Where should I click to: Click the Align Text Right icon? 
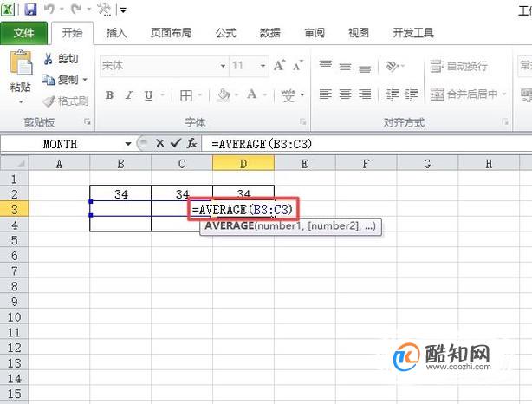365,94
